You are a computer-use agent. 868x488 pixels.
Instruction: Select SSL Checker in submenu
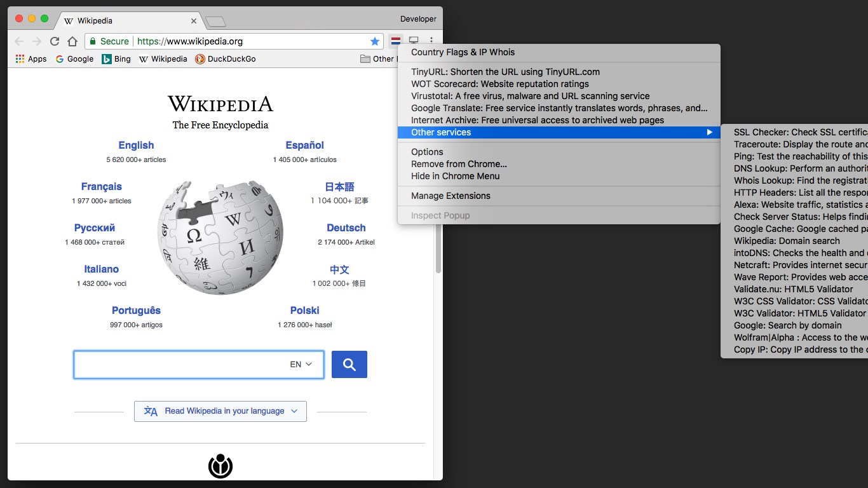(x=794, y=132)
